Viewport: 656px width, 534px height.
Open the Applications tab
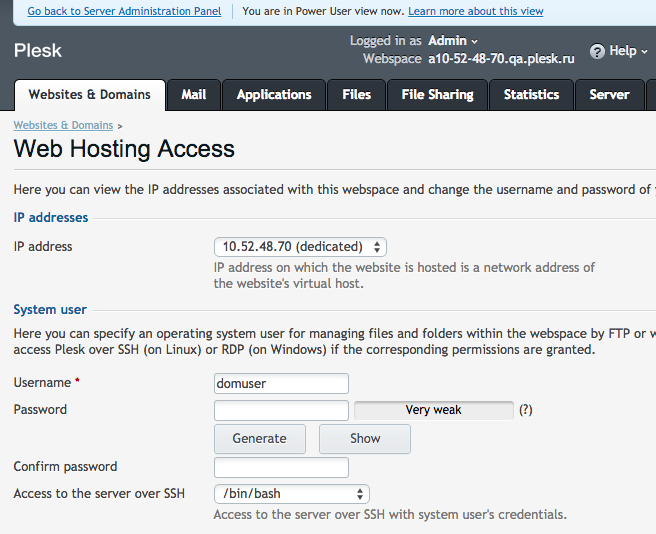click(274, 95)
